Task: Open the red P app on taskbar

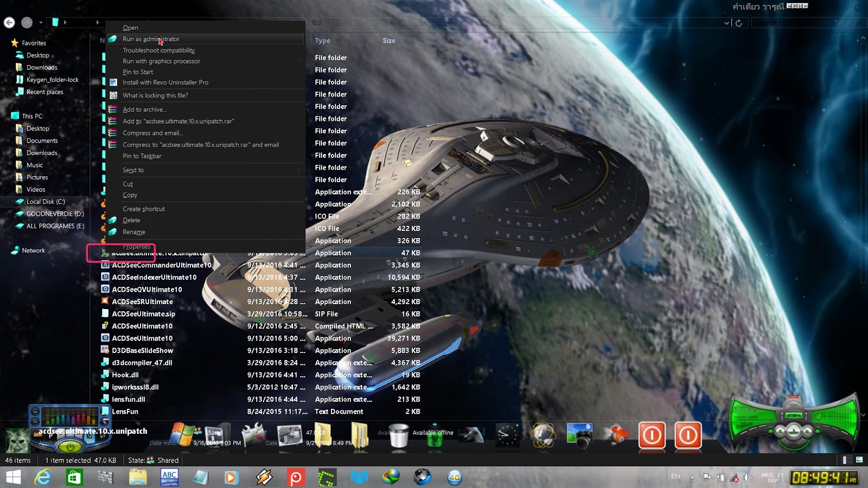Action: point(296,478)
